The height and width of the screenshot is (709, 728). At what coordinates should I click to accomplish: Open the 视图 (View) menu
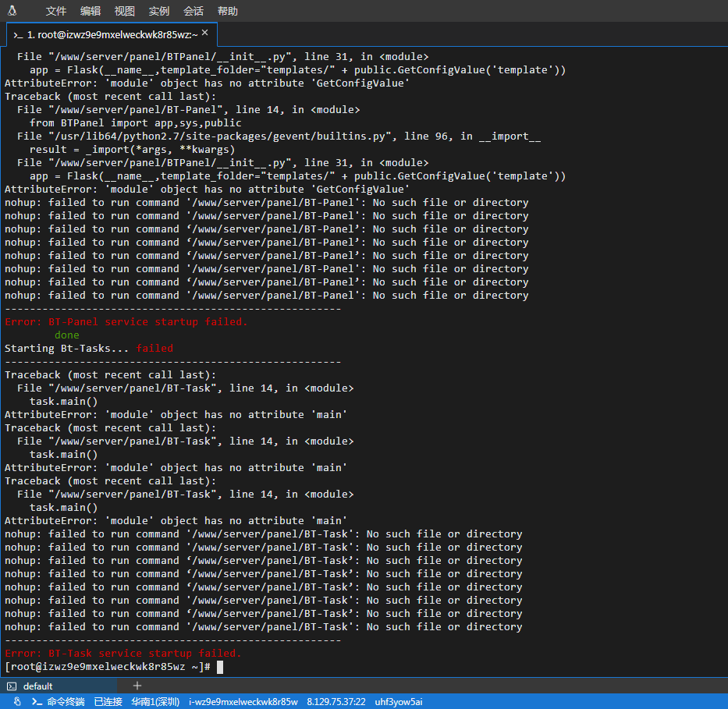(x=125, y=11)
